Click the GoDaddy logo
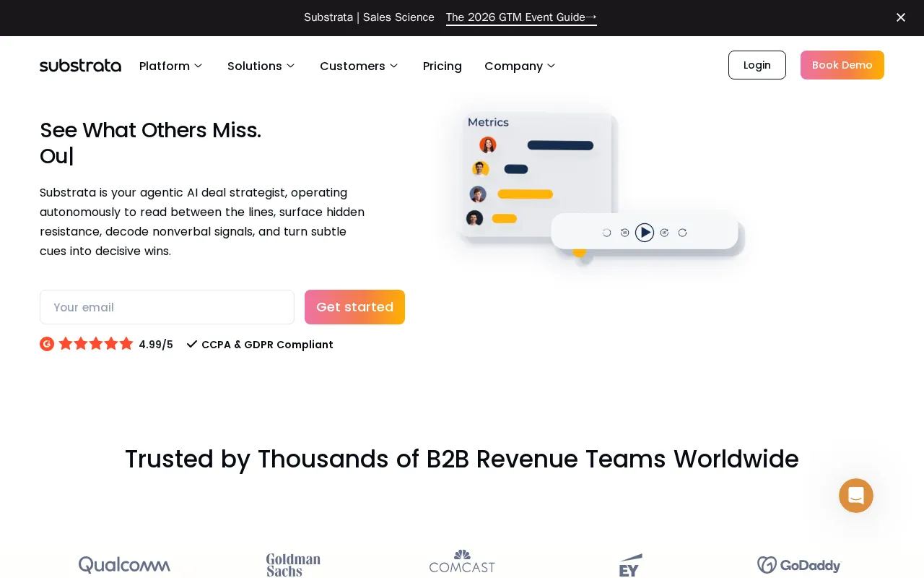 pos(799,565)
